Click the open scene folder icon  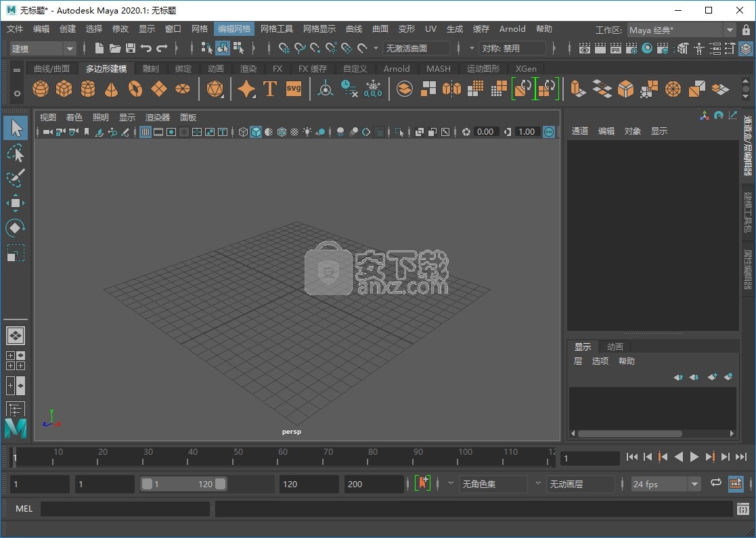[x=115, y=48]
